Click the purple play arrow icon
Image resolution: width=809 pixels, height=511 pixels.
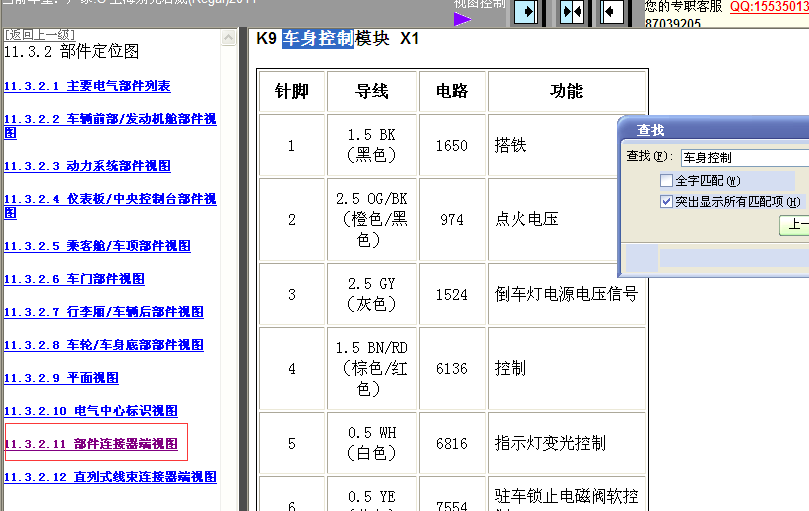click(462, 19)
